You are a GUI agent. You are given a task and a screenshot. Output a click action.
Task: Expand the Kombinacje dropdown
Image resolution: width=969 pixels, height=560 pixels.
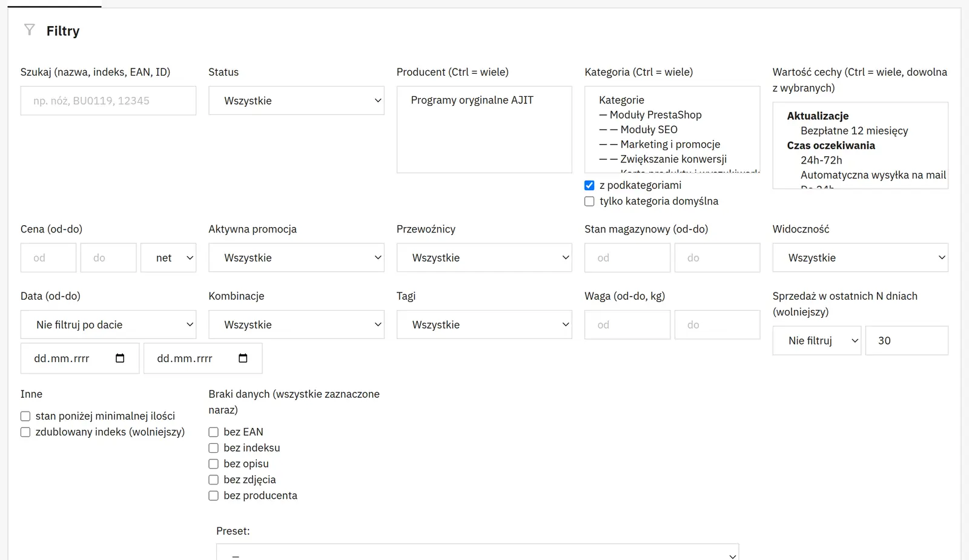[x=296, y=325]
